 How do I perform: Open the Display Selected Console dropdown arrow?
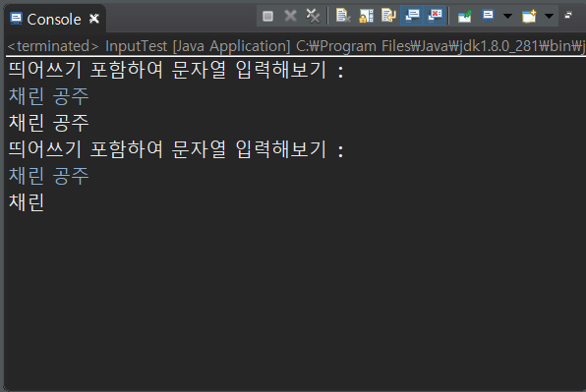pyautogui.click(x=507, y=16)
